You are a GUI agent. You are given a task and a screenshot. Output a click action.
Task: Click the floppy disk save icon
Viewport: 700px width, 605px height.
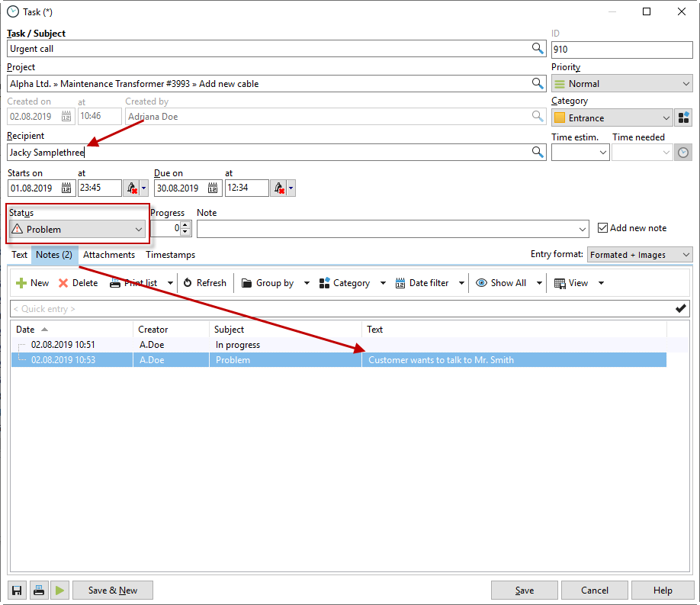tap(17, 590)
